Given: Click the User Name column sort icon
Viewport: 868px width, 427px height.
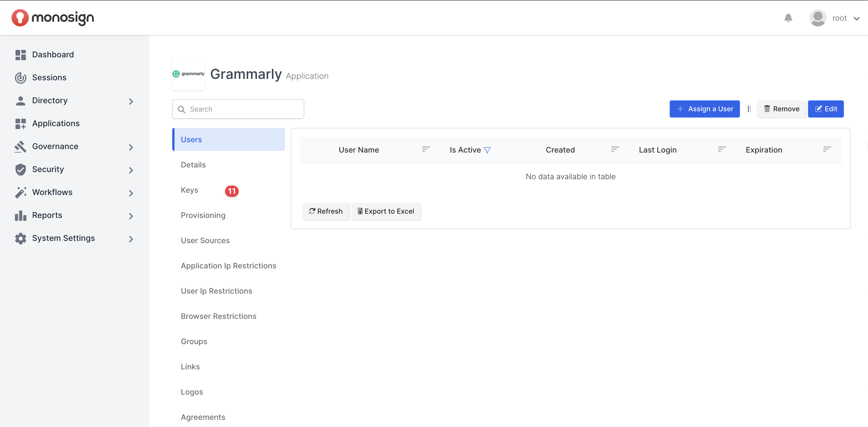Looking at the screenshot, I should pos(426,149).
